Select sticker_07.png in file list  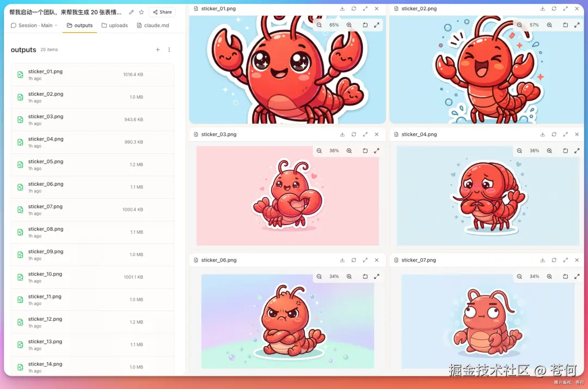(x=92, y=210)
